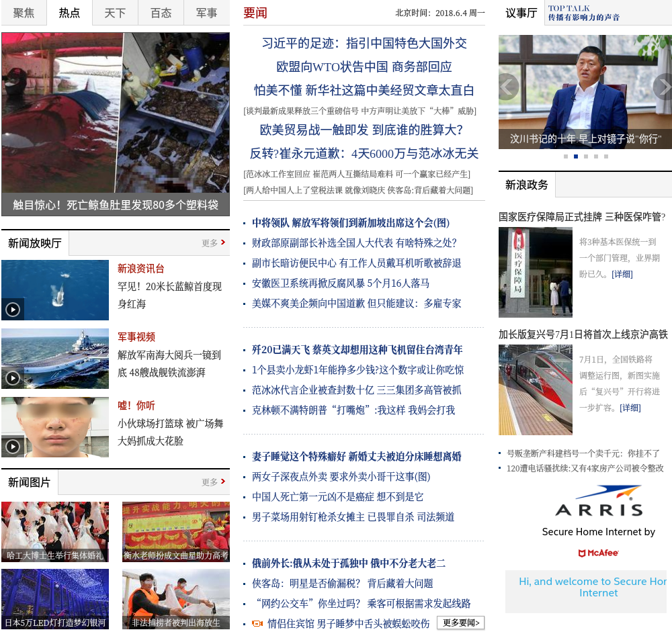The width and height of the screenshot is (672, 634).
Task: Go to next slide in 议事厅 carousel
Action: 663,87
